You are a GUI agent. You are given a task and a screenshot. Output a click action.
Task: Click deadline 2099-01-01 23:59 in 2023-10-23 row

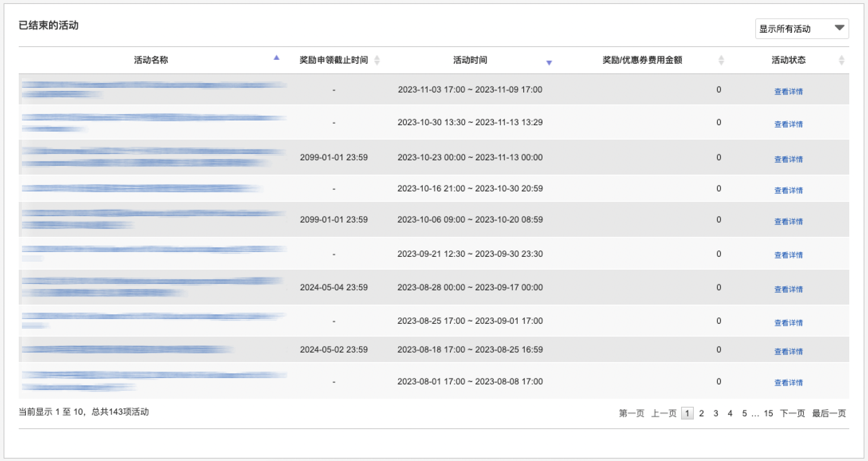point(334,157)
